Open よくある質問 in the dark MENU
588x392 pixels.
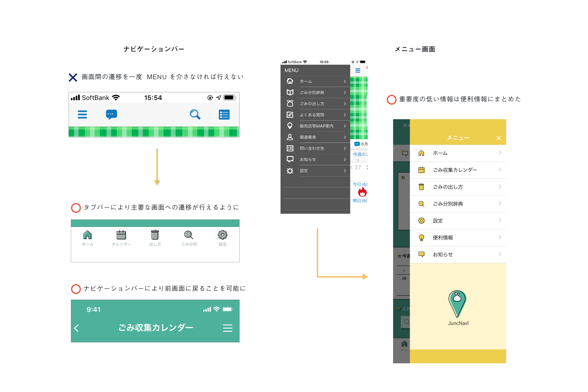tap(312, 115)
